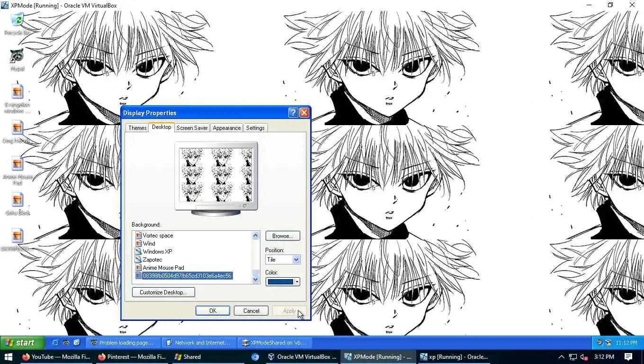Open the Windows 10 Start menu icon
The height and width of the screenshot is (364, 644).
tap(8, 357)
